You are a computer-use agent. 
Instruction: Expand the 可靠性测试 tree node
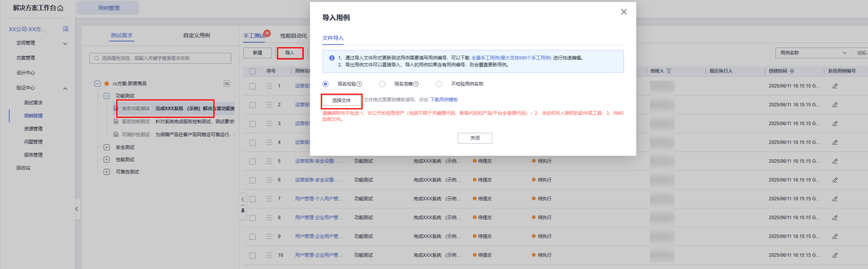click(x=107, y=172)
